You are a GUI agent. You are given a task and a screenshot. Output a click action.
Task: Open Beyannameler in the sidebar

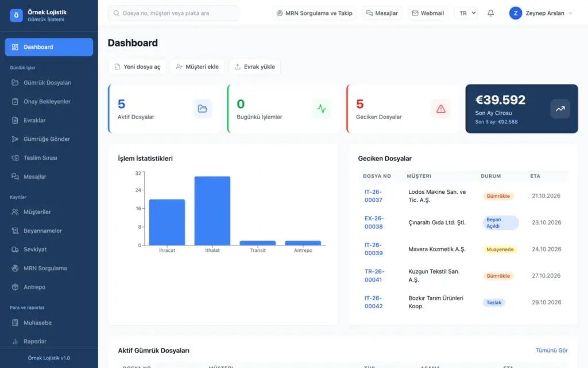[49, 231]
